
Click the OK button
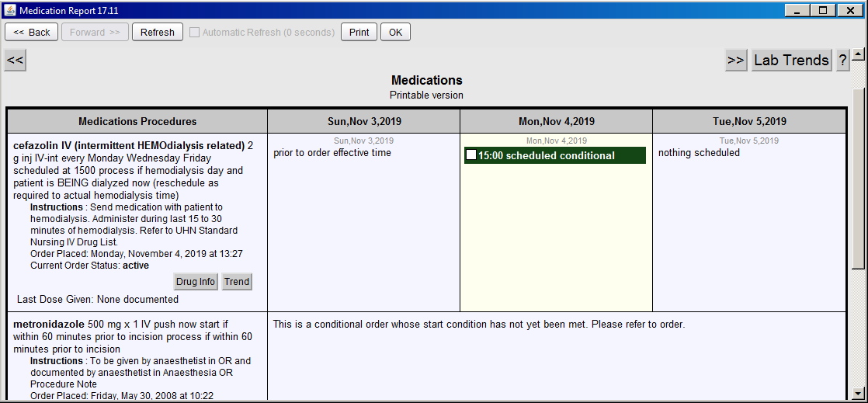click(x=395, y=32)
